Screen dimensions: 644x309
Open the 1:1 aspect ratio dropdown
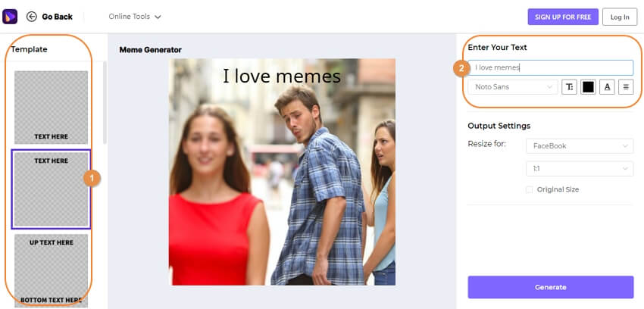coord(580,169)
